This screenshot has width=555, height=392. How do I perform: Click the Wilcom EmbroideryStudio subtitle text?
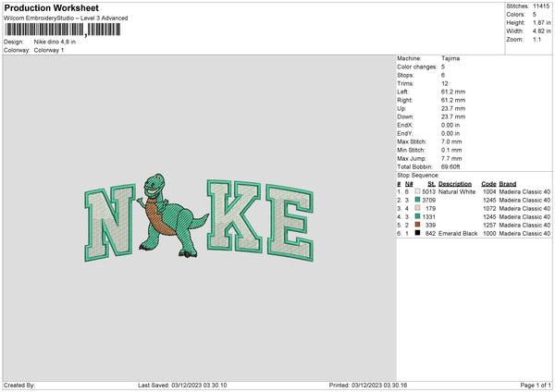pos(66,18)
